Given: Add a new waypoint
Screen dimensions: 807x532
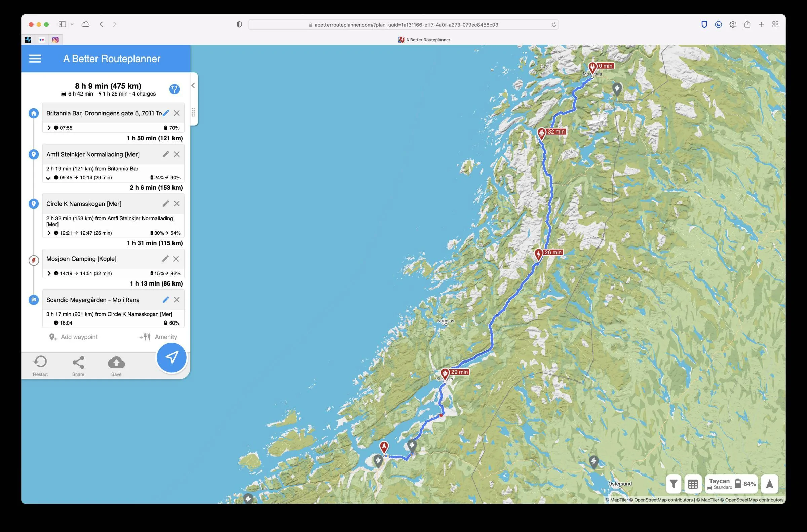Looking at the screenshot, I should coord(73,337).
